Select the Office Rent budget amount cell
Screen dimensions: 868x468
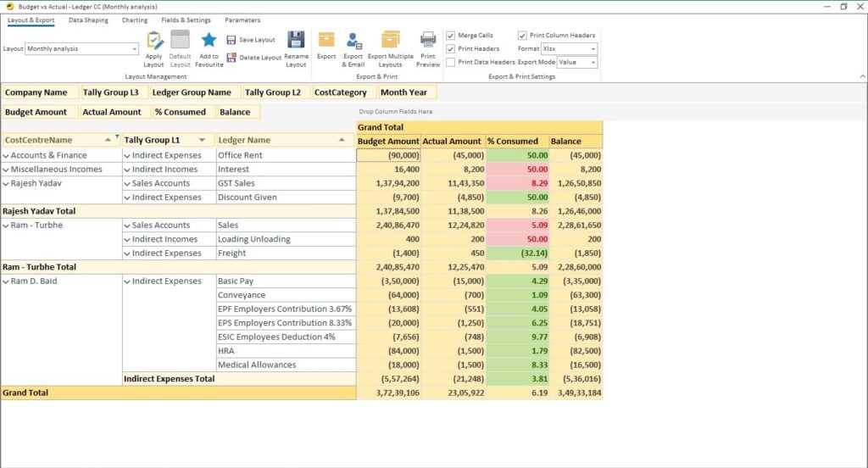click(x=388, y=155)
